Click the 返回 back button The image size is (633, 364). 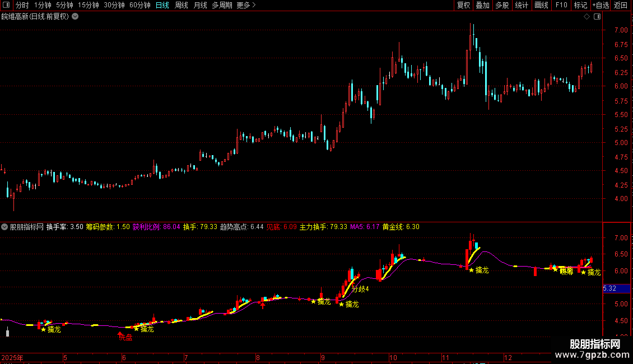point(621,5)
